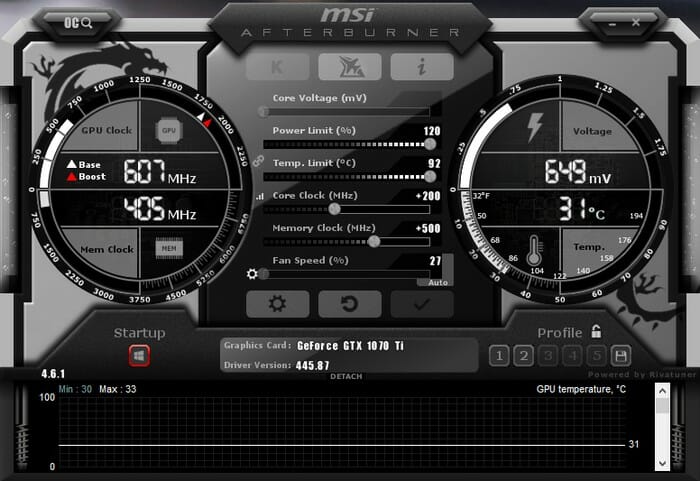This screenshot has height=481, width=700.
Task: Select profile slot 1
Action: tap(499, 356)
